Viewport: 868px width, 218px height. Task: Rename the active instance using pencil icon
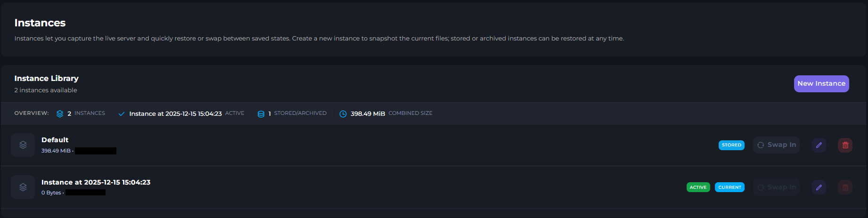click(x=819, y=187)
